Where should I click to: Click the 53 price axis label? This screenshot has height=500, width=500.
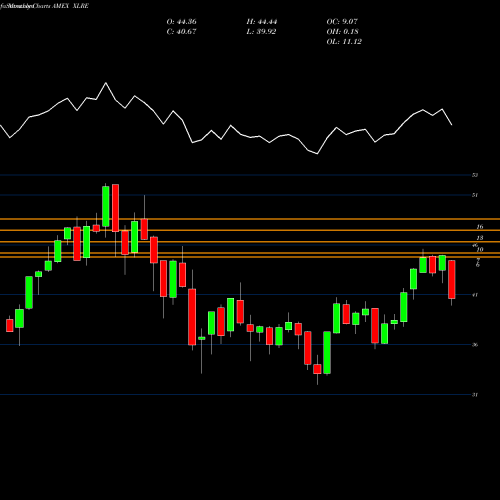tap(475, 175)
